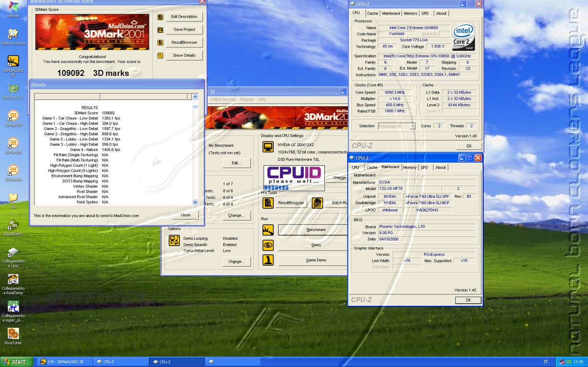The height and width of the screenshot is (367, 588).
Task: Click the joystick icon beside Game Demo
Action: 268,260
